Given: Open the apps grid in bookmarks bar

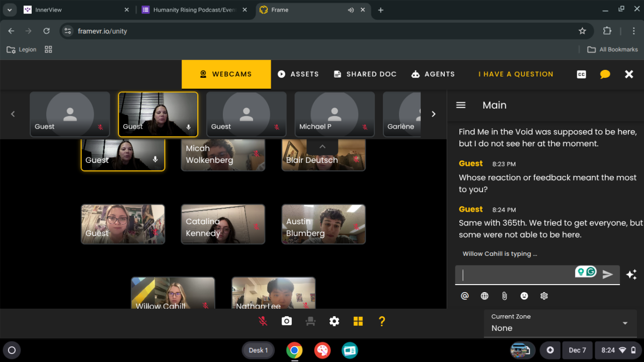Looking at the screenshot, I should coord(48,50).
